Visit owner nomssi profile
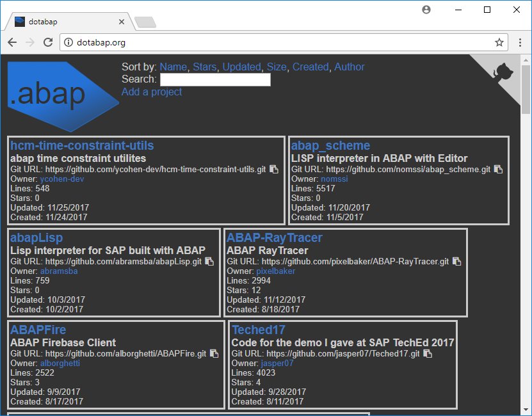 click(x=334, y=179)
